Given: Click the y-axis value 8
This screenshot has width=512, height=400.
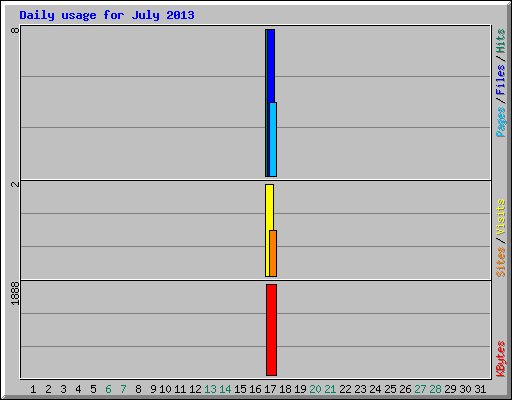Looking at the screenshot, I should (15, 30).
